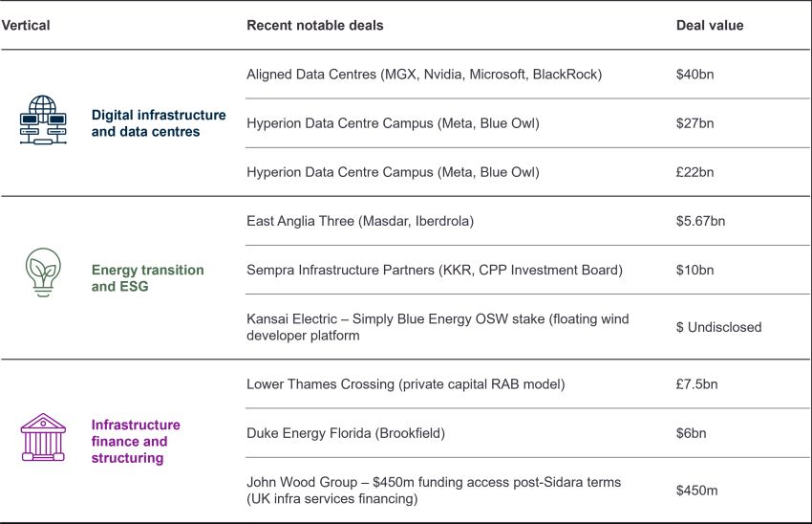812x524 pixels.
Task: Select Digital infrastructure and data centres label
Action: coord(159,123)
